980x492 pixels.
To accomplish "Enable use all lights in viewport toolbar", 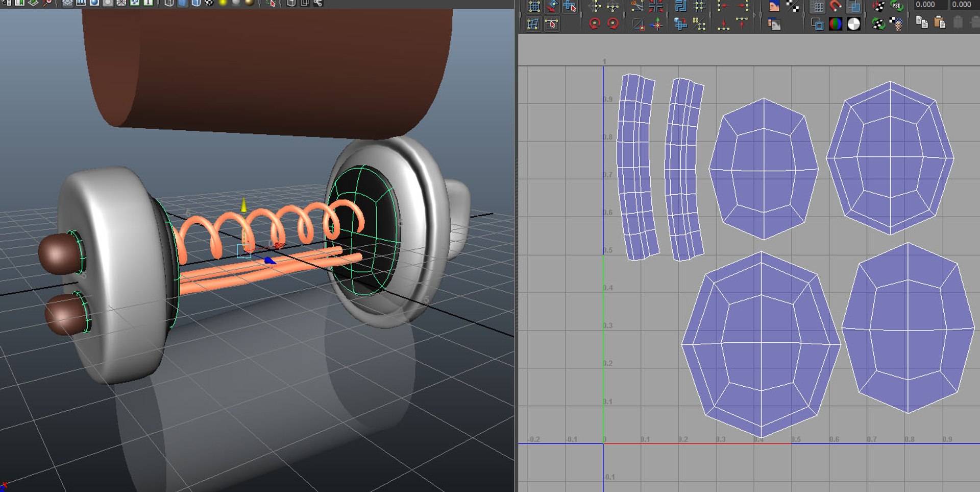I will click(223, 3).
